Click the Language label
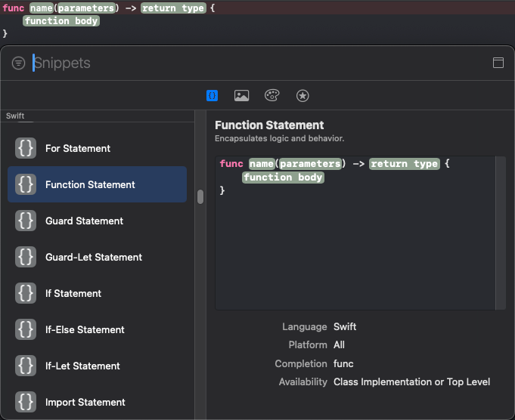The height and width of the screenshot is (420, 515). pyautogui.click(x=305, y=326)
